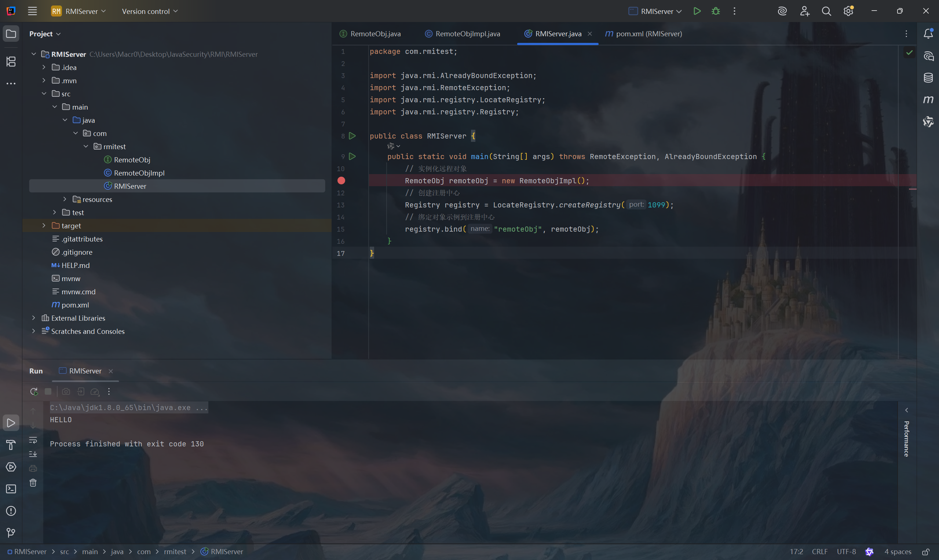
Task: Run the RMIServer configuration
Action: point(697,11)
